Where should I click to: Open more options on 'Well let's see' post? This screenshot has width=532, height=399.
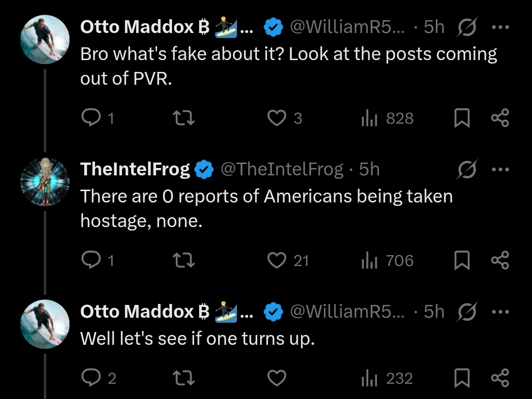pos(500,311)
